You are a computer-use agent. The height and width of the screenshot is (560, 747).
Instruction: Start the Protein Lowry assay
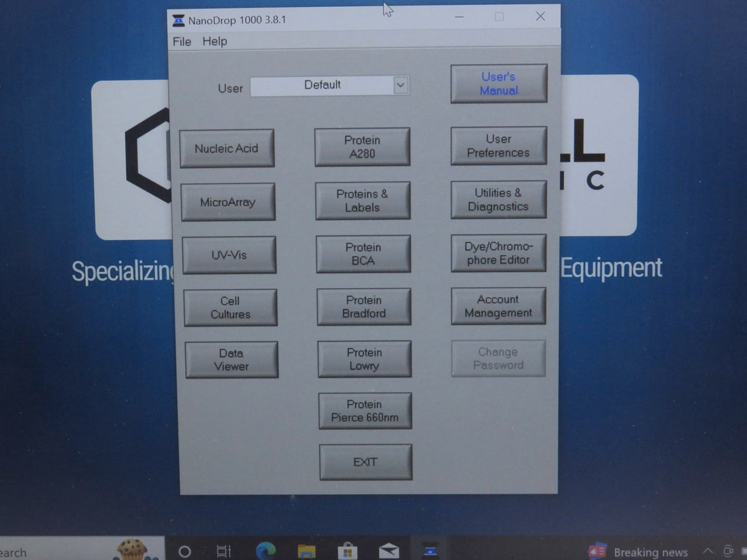365,359
